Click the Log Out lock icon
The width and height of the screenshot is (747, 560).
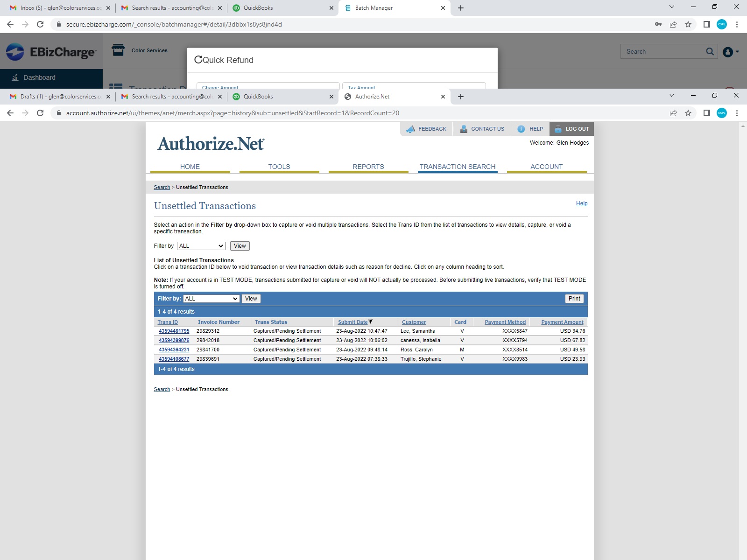558,129
